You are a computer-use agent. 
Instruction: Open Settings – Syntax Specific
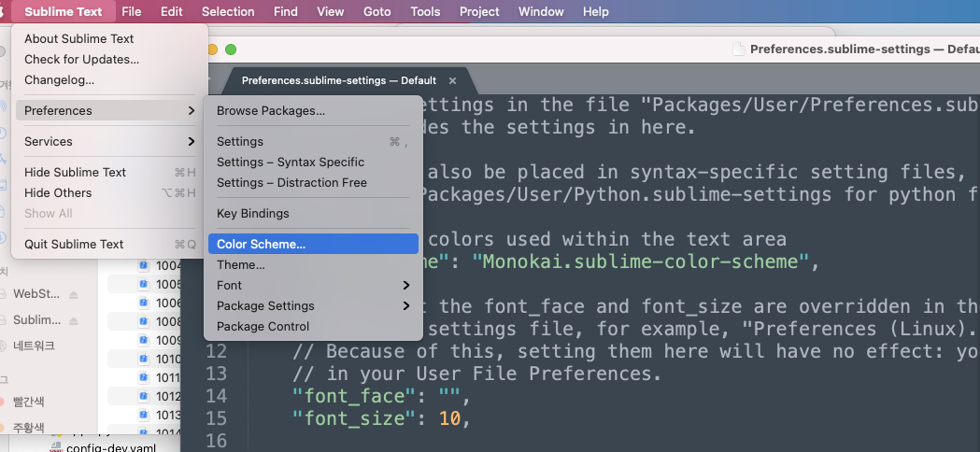pos(313,162)
